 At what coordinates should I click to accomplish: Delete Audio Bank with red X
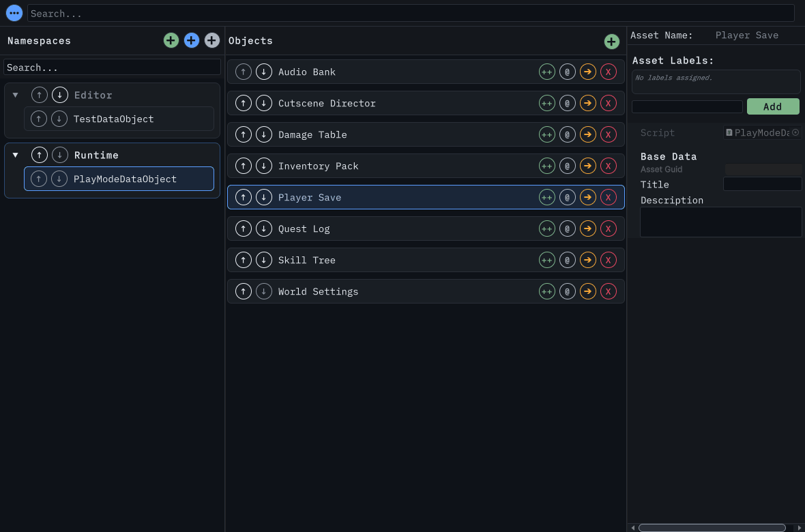point(609,72)
